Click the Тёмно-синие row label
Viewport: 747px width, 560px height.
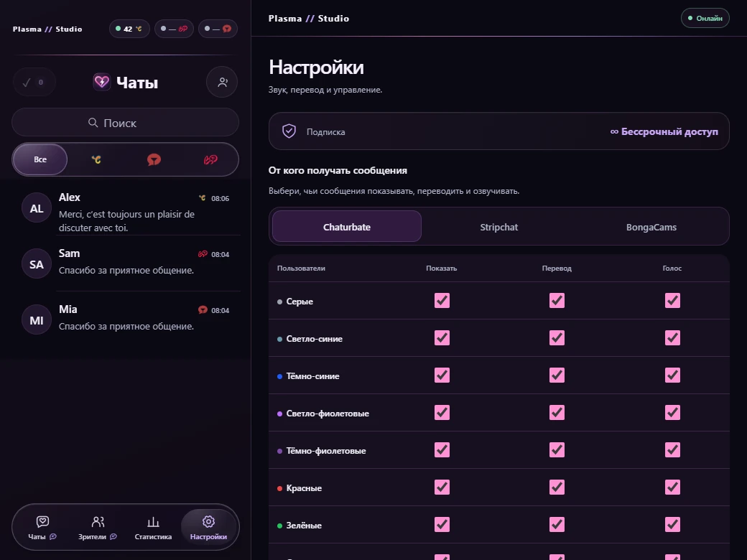[x=312, y=376]
